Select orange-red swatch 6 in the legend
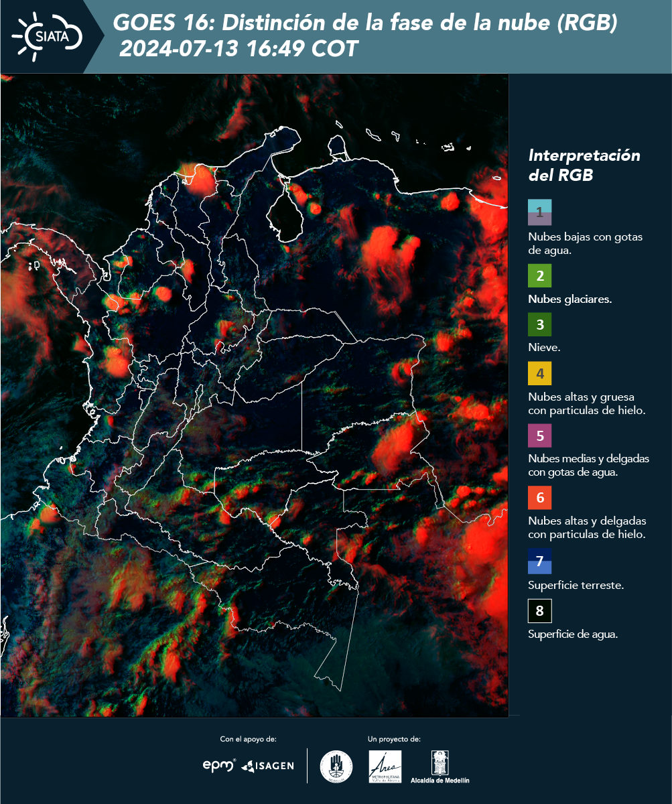This screenshot has width=672, height=804. (540, 498)
